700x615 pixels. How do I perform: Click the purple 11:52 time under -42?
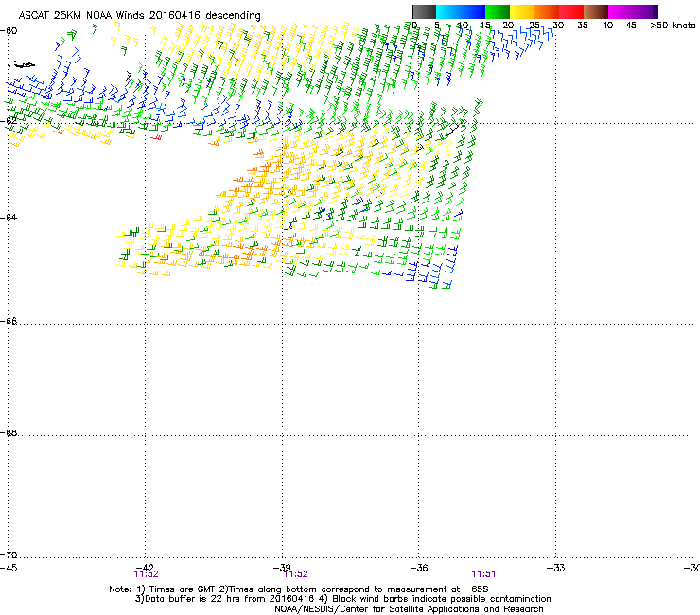[146, 574]
